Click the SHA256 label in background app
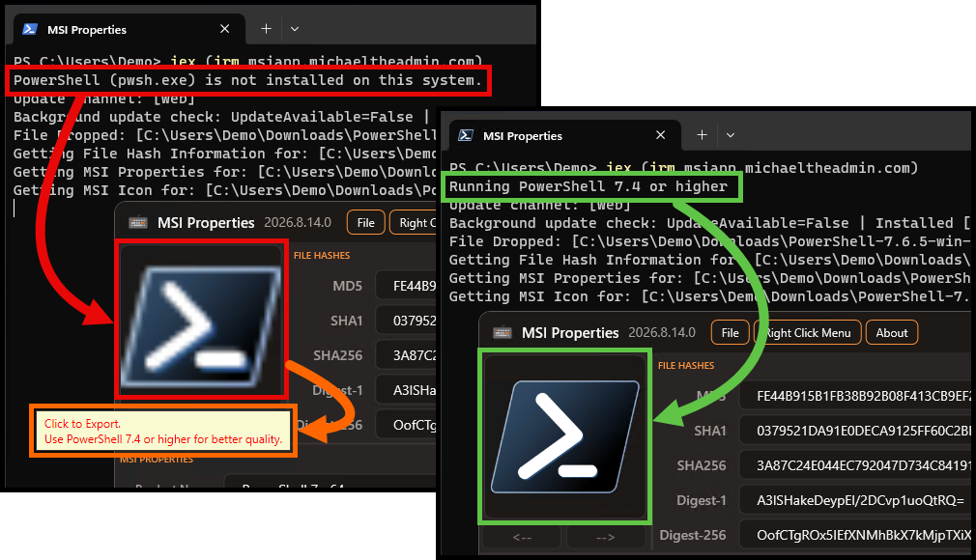This screenshot has height=560, width=976. (337, 355)
